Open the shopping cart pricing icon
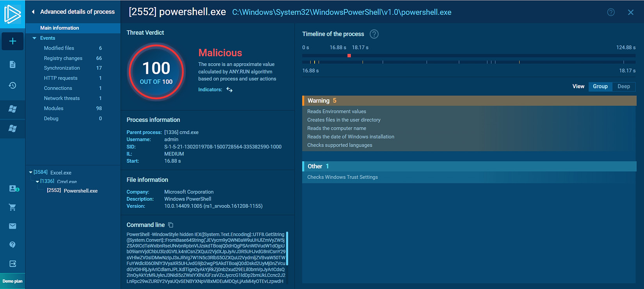Image resolution: width=644 pixels, height=289 pixels. pos(12,207)
